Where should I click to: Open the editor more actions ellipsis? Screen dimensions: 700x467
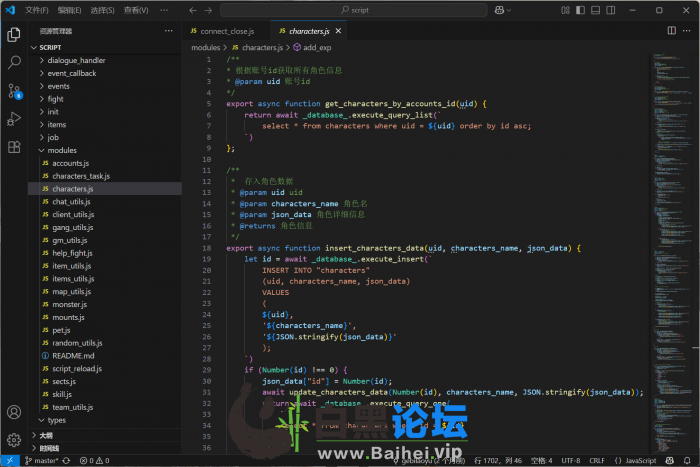pyautogui.click(x=687, y=30)
